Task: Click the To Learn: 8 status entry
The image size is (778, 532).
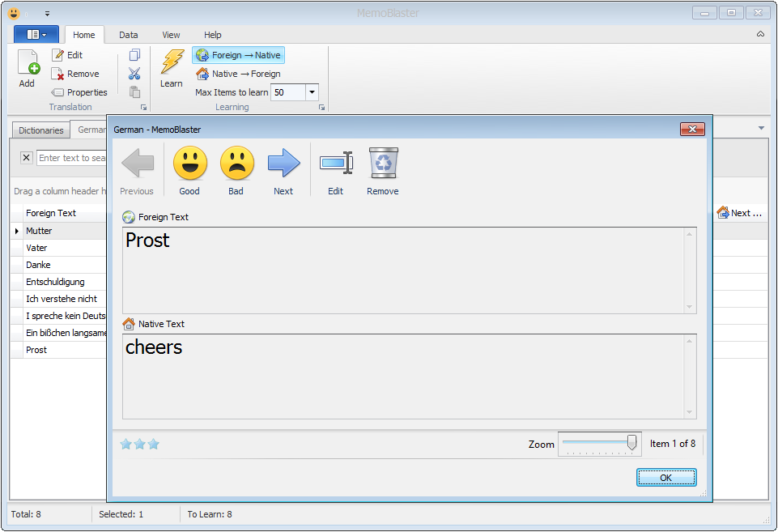Action: coord(210,514)
